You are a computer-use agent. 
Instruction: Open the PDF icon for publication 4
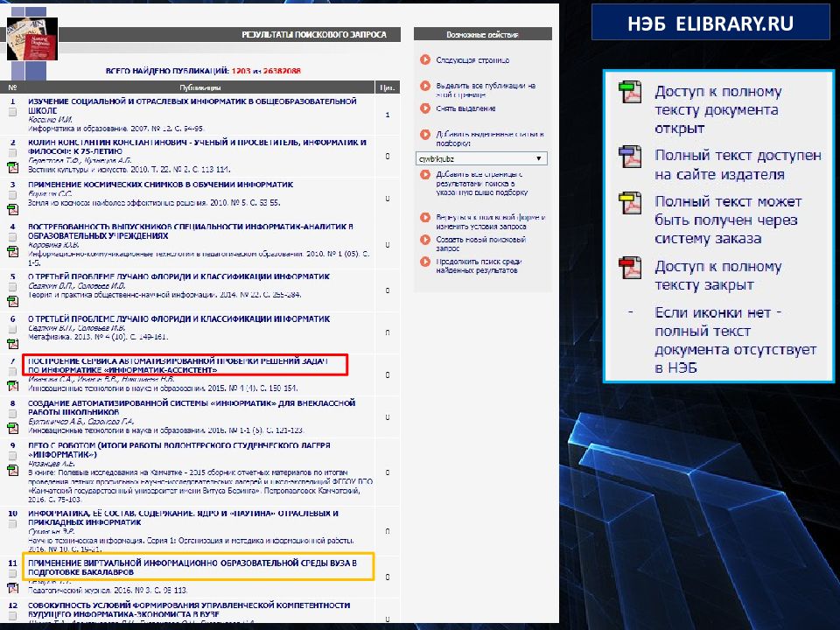point(12,251)
